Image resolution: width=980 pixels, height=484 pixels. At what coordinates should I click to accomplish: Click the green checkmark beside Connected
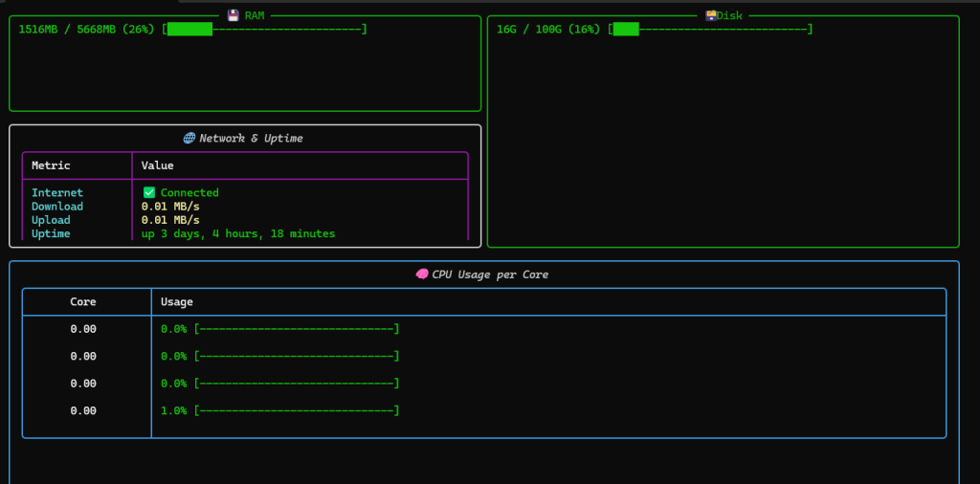pyautogui.click(x=148, y=192)
